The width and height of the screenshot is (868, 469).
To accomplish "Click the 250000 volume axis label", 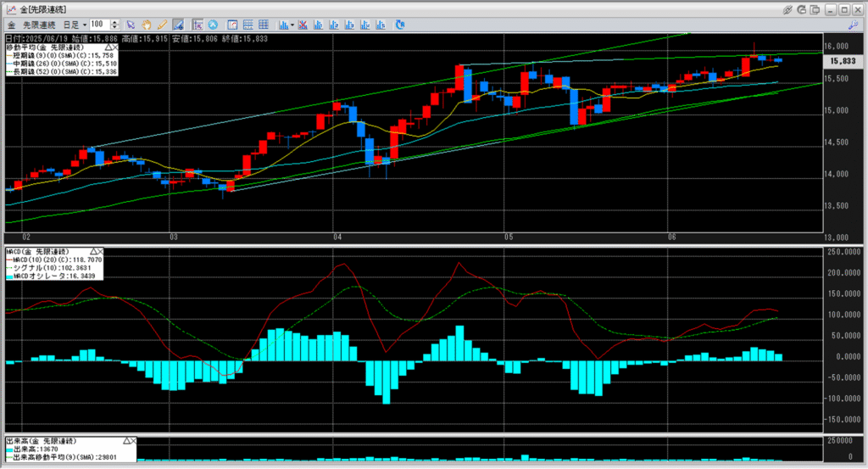I will [x=840, y=441].
